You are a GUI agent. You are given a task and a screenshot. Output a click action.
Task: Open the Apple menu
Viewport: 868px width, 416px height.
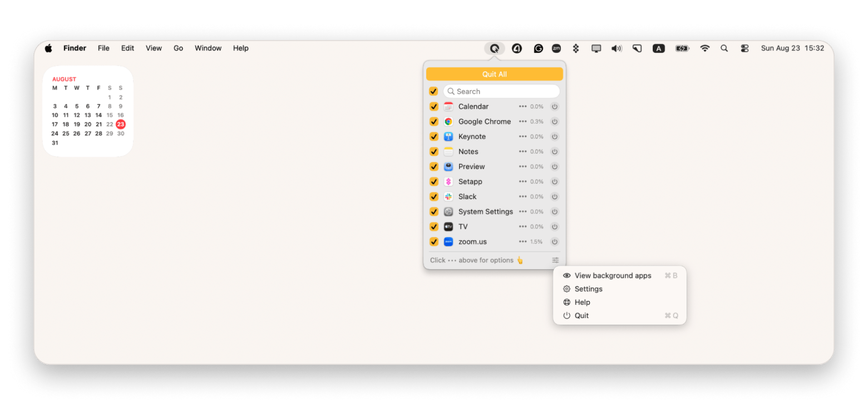pyautogui.click(x=48, y=48)
